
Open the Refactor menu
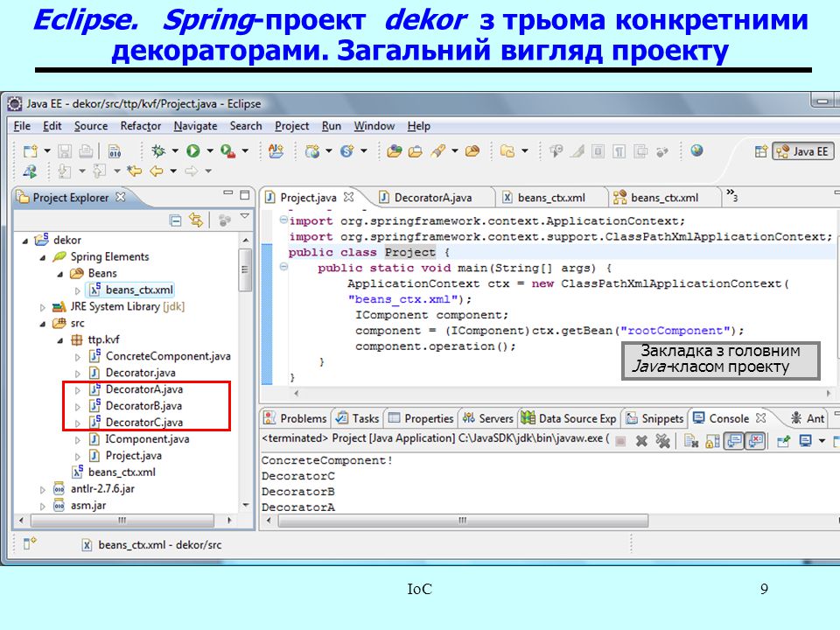pos(140,126)
